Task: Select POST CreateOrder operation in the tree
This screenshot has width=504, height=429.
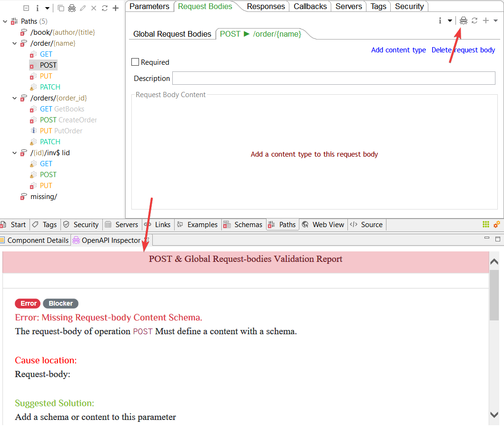Action: coord(68,120)
